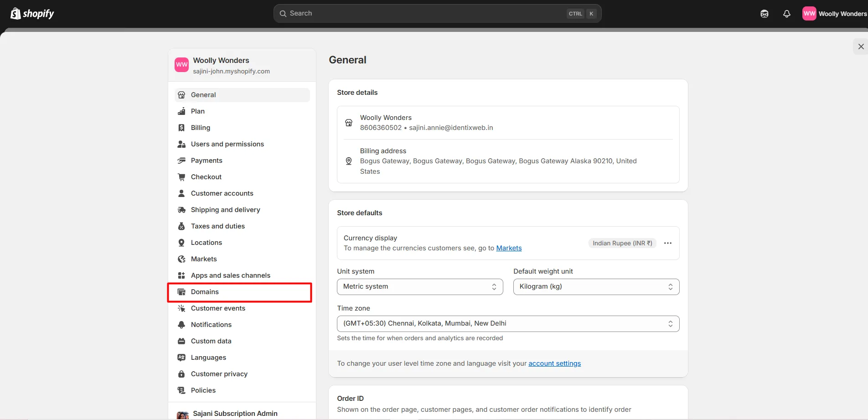868x420 pixels.
Task: Click the Customer events icon
Action: [181, 308]
